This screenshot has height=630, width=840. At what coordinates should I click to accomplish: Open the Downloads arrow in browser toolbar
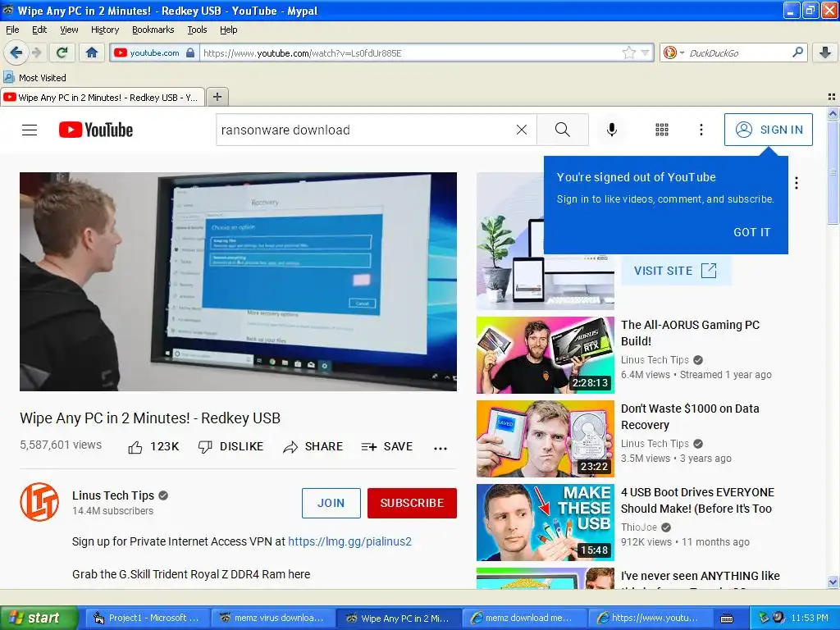coord(825,52)
